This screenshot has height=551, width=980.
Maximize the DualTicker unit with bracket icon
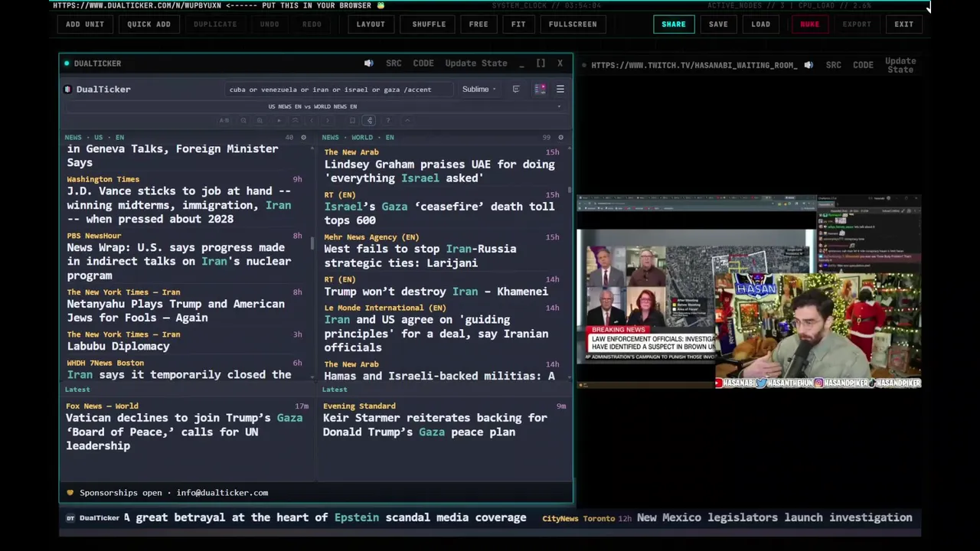pos(541,64)
